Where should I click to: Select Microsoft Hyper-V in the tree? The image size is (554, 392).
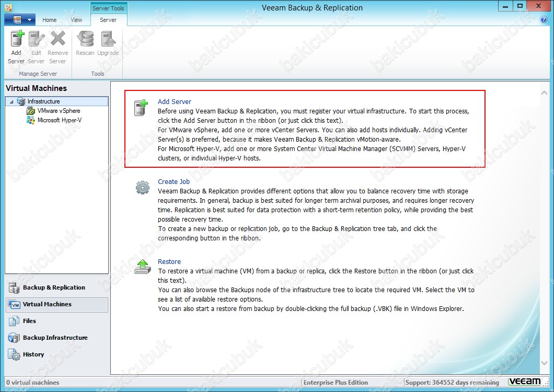(x=60, y=120)
